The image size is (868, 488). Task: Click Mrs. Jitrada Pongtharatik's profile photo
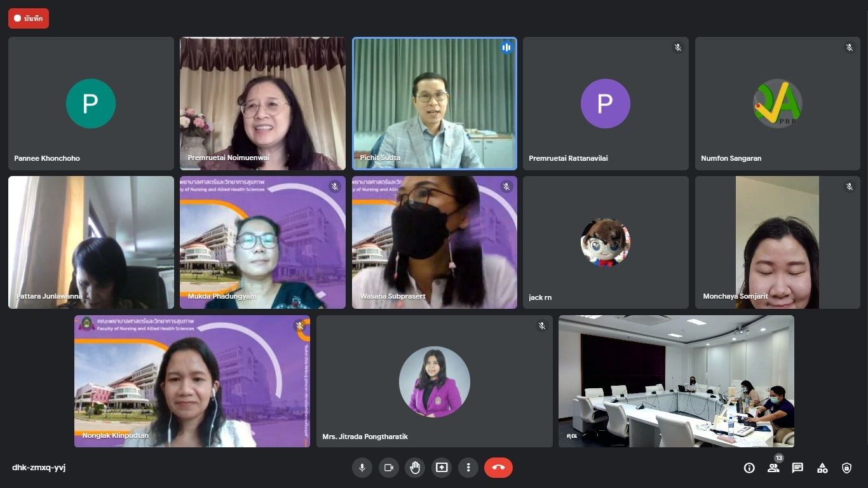point(435,381)
